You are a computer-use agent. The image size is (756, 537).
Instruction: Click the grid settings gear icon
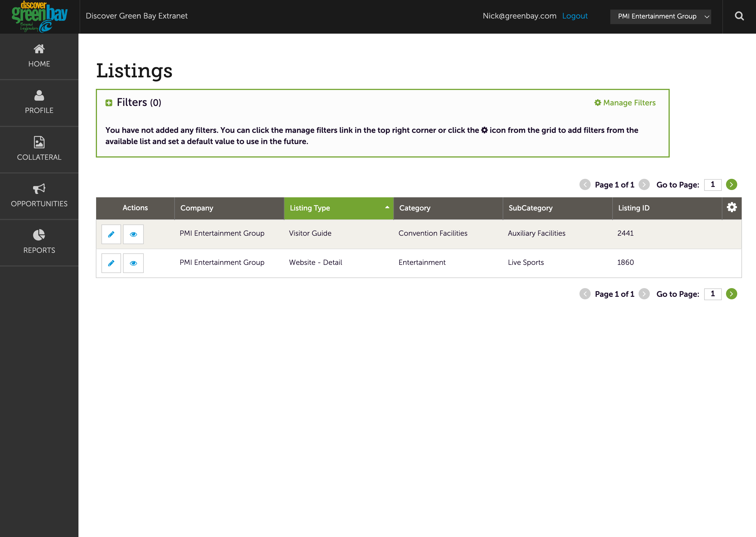click(732, 207)
